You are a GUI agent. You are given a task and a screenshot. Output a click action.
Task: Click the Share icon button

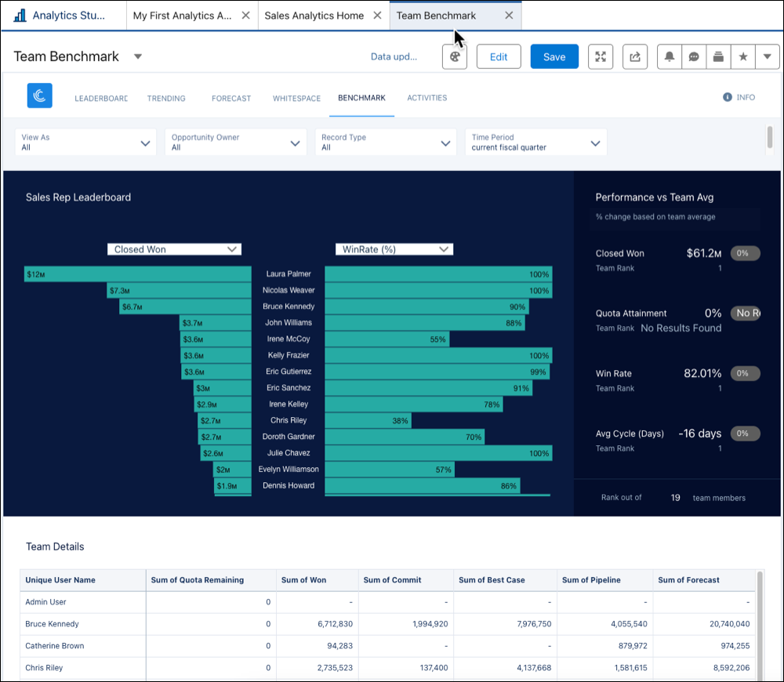click(x=635, y=56)
